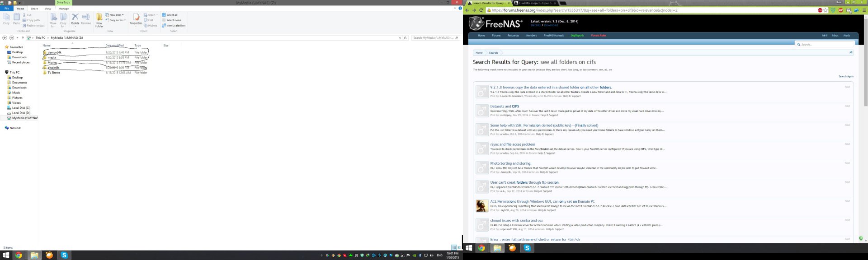Image resolution: width=868 pixels, height=260 pixels.
Task: Click the New folder ribbon icon
Action: click(x=99, y=20)
